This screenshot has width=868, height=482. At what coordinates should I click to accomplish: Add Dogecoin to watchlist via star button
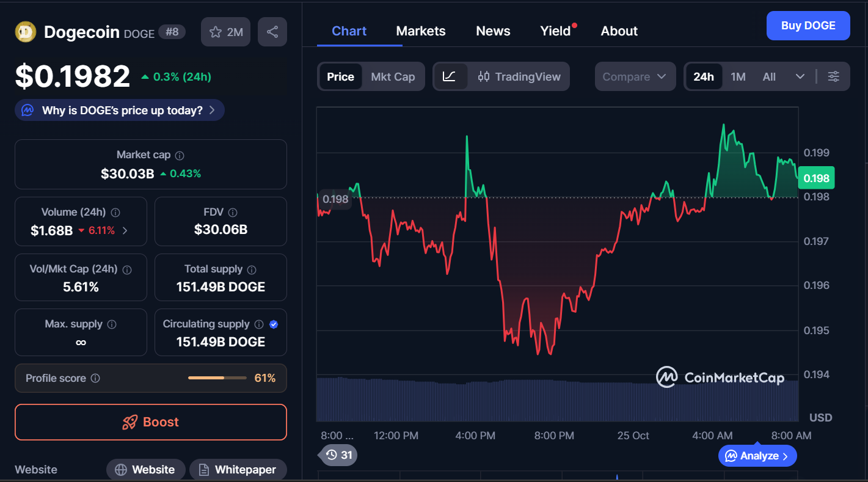(x=225, y=32)
